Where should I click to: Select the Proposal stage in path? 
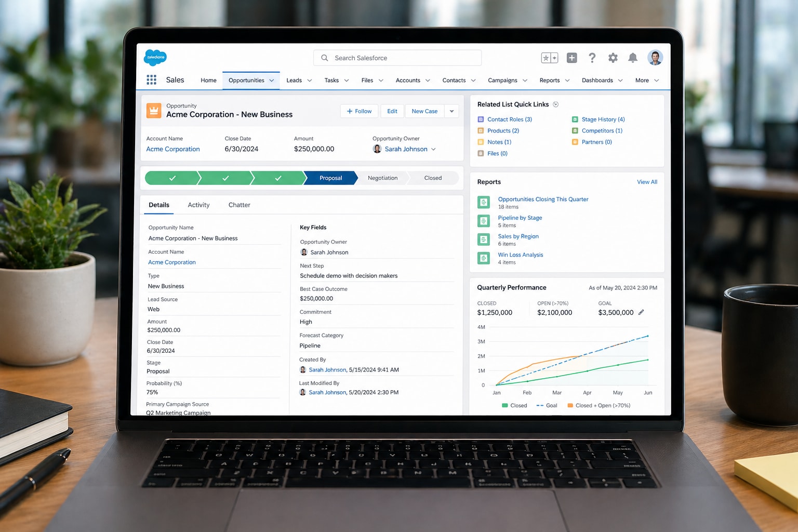[x=331, y=178]
